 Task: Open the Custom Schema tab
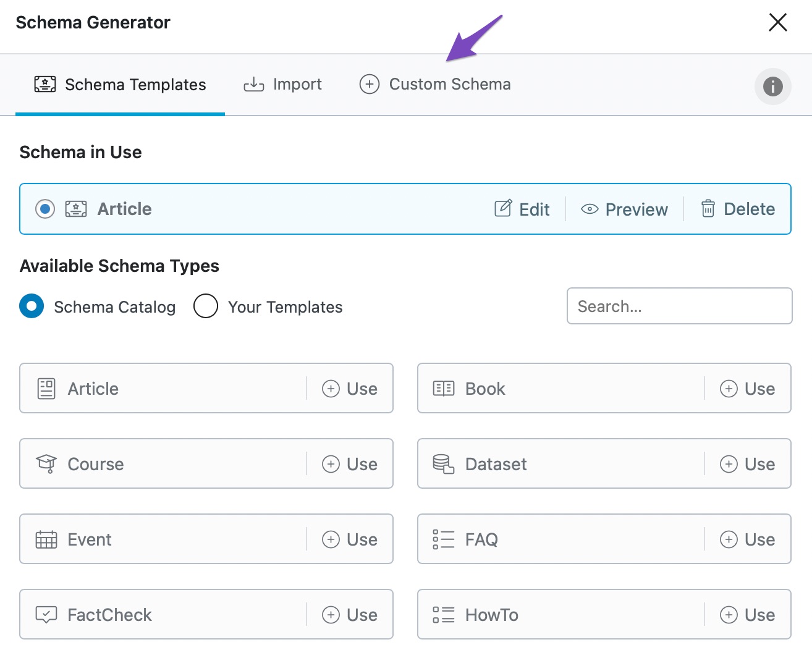tap(434, 84)
